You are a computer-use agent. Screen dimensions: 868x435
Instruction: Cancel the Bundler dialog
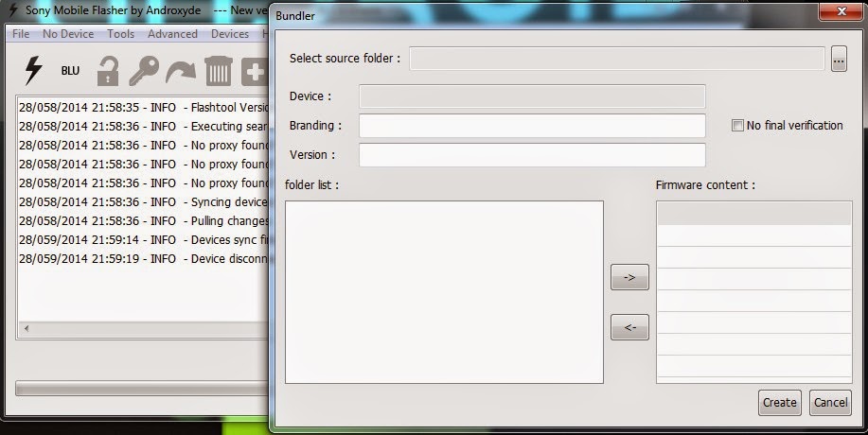click(830, 403)
